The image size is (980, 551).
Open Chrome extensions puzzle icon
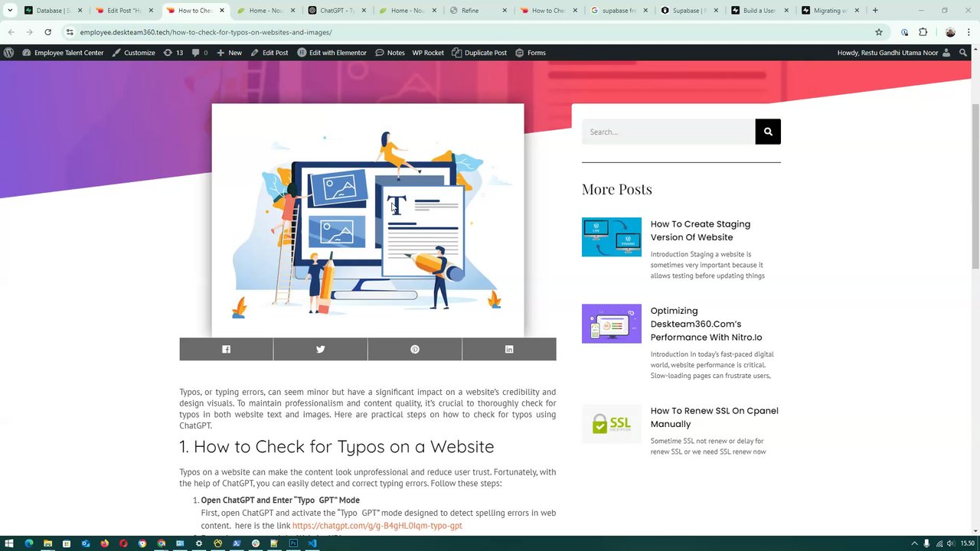click(x=923, y=32)
